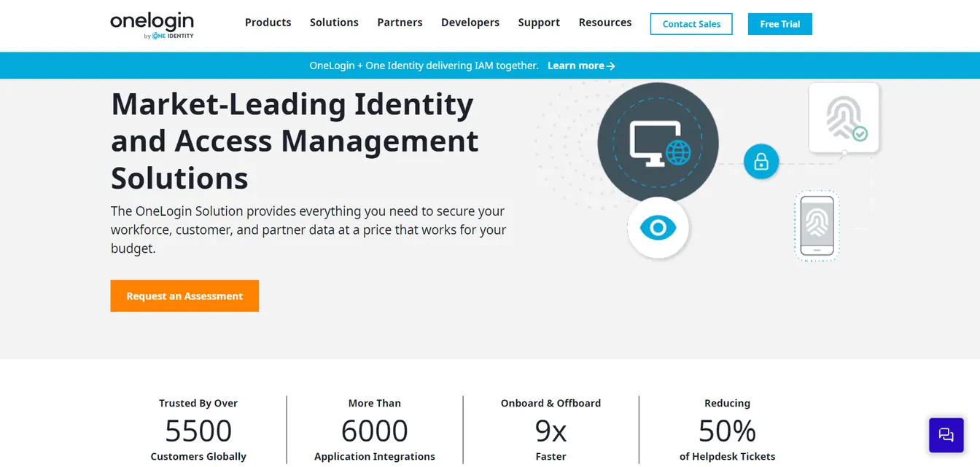Start a Free Trial
980x467 pixels.
coord(780,24)
